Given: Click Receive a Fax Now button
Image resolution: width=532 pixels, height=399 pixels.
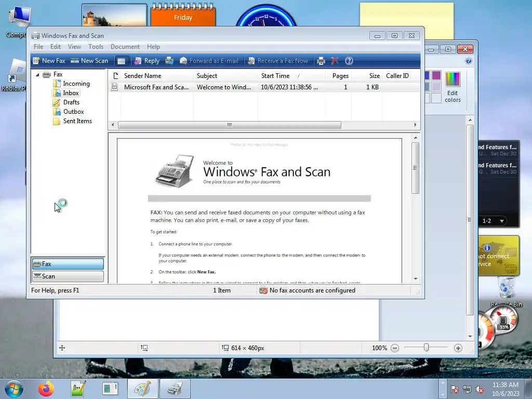Looking at the screenshot, I should [278, 61].
